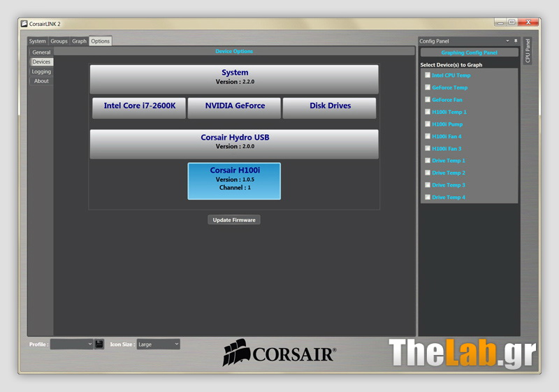The width and height of the screenshot is (559, 392).
Task: Select H100i Fan 3 checkbox
Action: point(428,148)
